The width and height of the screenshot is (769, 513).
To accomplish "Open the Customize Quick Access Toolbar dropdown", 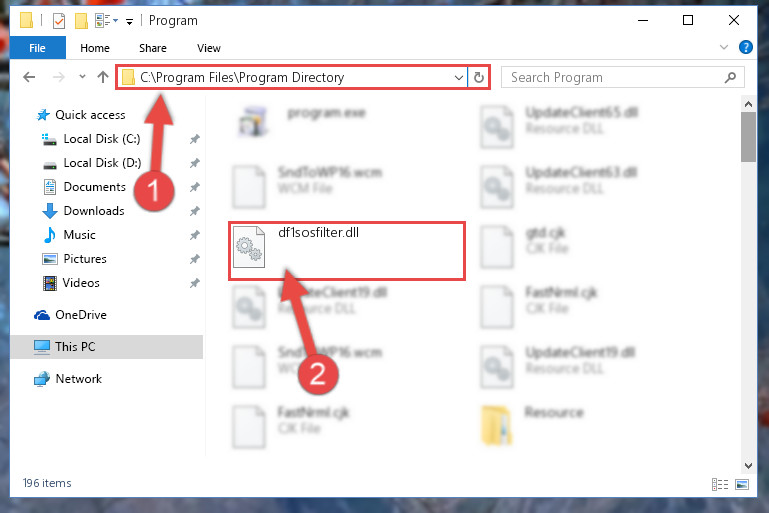I will click(x=129, y=22).
